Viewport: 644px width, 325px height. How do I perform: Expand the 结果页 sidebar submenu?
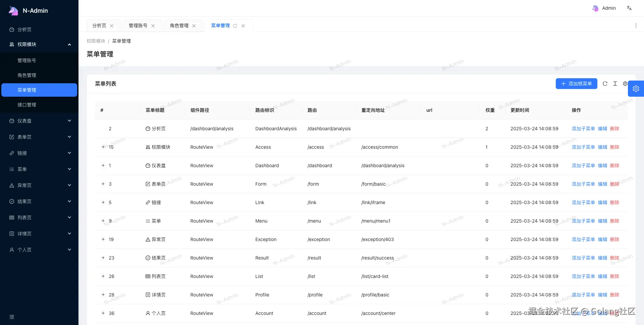69,201
